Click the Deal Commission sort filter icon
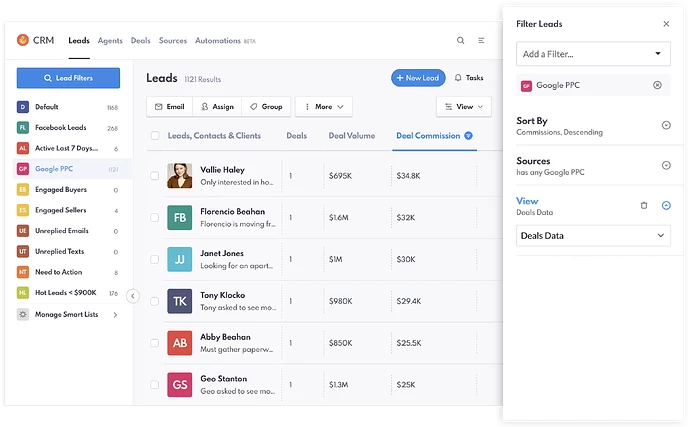This screenshot has width=690, height=427. click(468, 135)
